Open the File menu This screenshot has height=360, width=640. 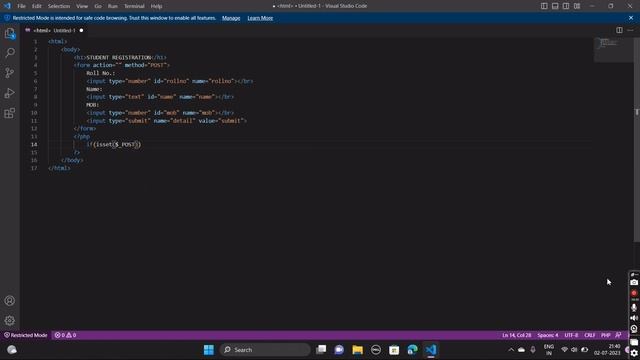21,6
